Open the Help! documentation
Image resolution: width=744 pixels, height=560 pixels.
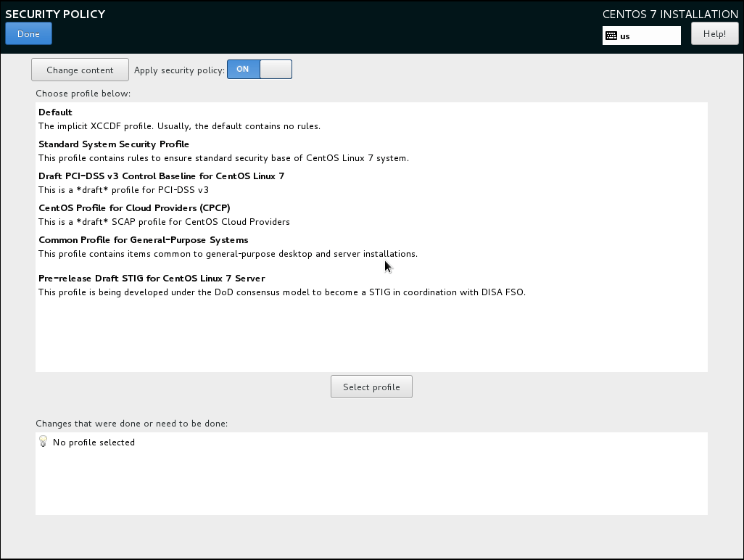coord(714,33)
